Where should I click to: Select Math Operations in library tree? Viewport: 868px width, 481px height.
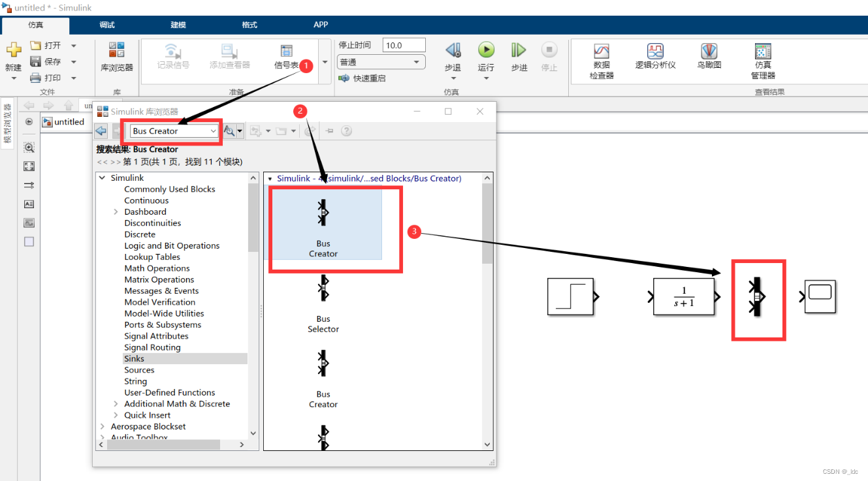157,268
